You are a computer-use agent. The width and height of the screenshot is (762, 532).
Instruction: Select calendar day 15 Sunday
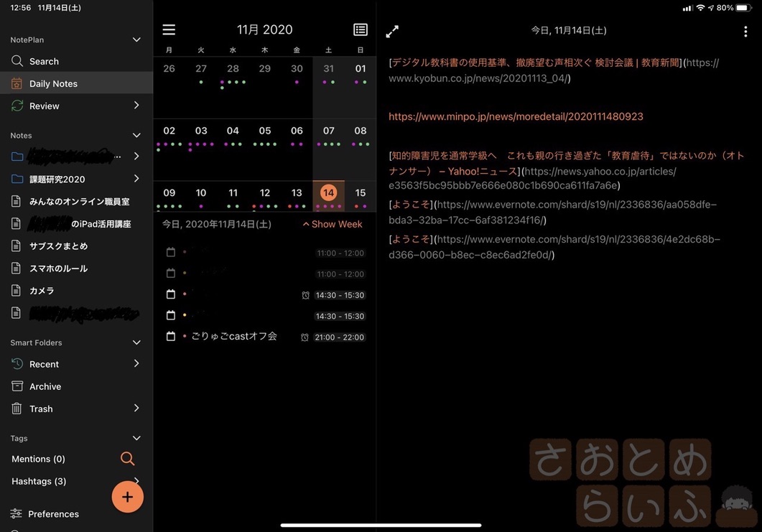(360, 193)
